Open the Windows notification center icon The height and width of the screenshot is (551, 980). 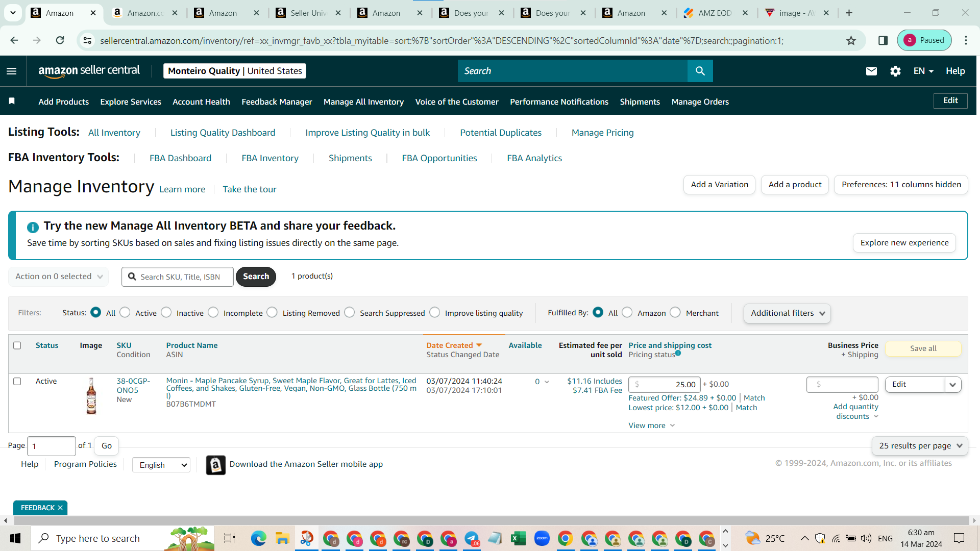[959, 538]
